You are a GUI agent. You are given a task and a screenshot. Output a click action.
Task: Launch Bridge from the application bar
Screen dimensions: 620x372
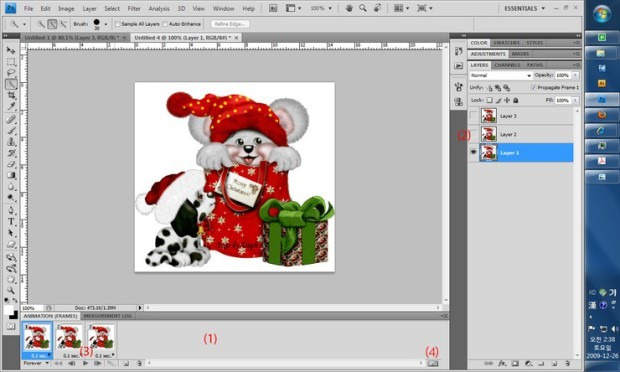(x=273, y=8)
